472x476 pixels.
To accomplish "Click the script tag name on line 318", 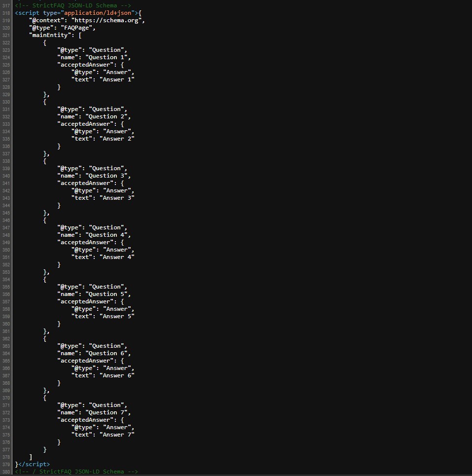I will 29,13.
